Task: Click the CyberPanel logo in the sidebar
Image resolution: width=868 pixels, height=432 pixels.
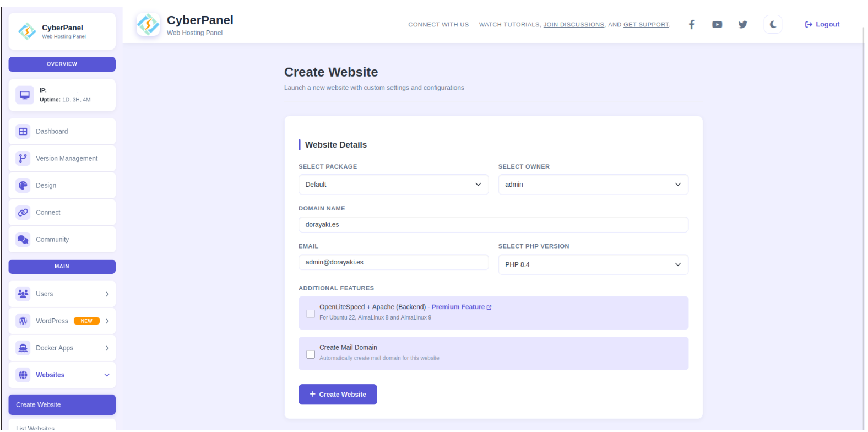Action: 27,31
